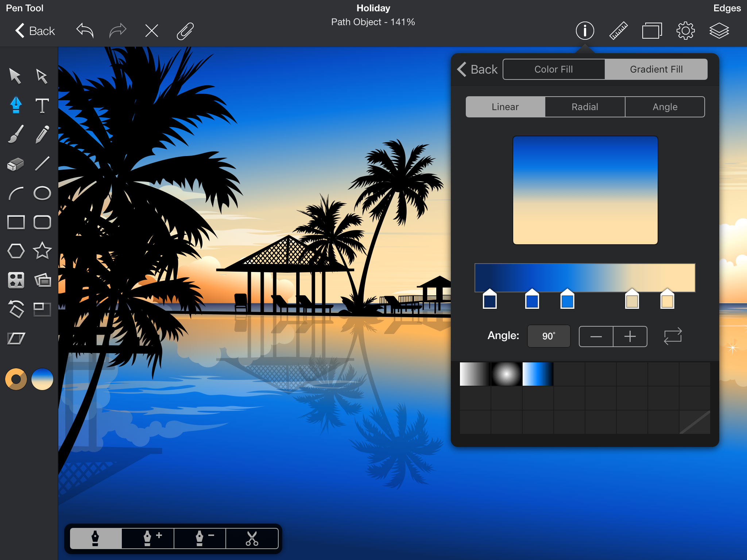
Task: Select the Radial gradient type
Action: (x=584, y=106)
